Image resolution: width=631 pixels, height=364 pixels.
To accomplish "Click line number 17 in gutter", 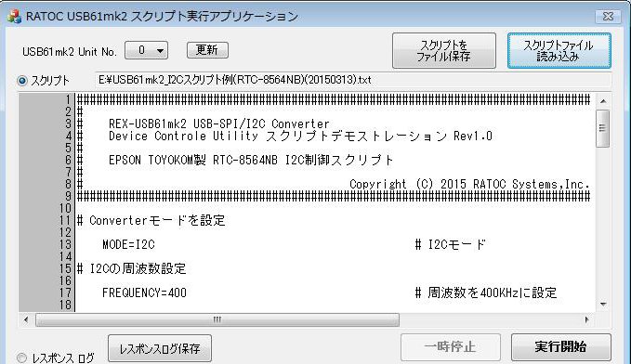I will point(65,292).
